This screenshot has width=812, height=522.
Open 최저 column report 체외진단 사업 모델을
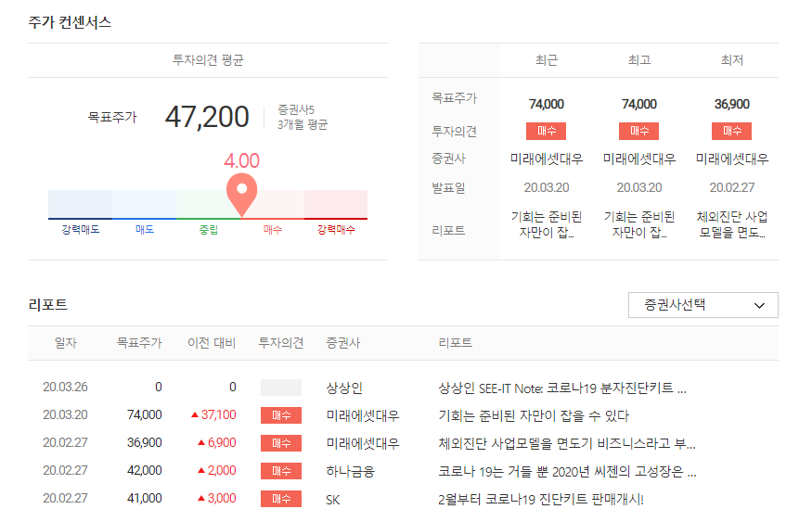[x=732, y=224]
